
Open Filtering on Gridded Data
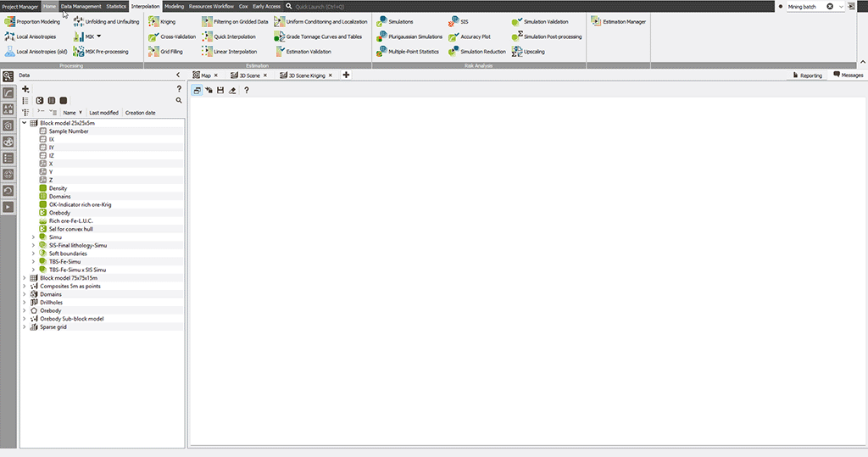pos(235,21)
